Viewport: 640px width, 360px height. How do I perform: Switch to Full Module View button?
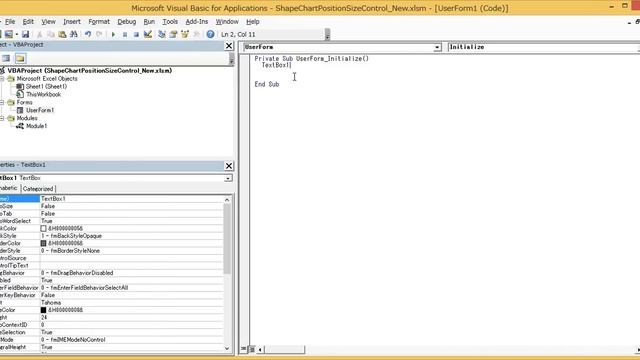pyautogui.click(x=252, y=349)
